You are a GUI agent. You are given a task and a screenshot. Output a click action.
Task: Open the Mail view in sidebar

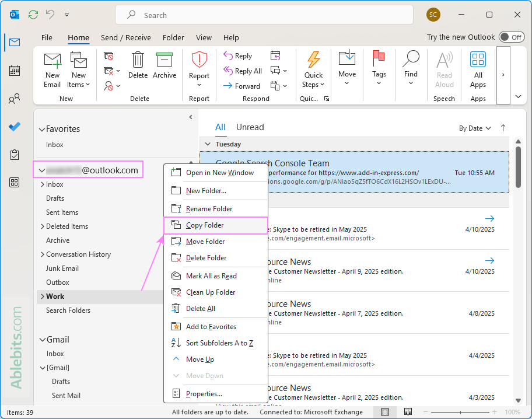[14, 42]
